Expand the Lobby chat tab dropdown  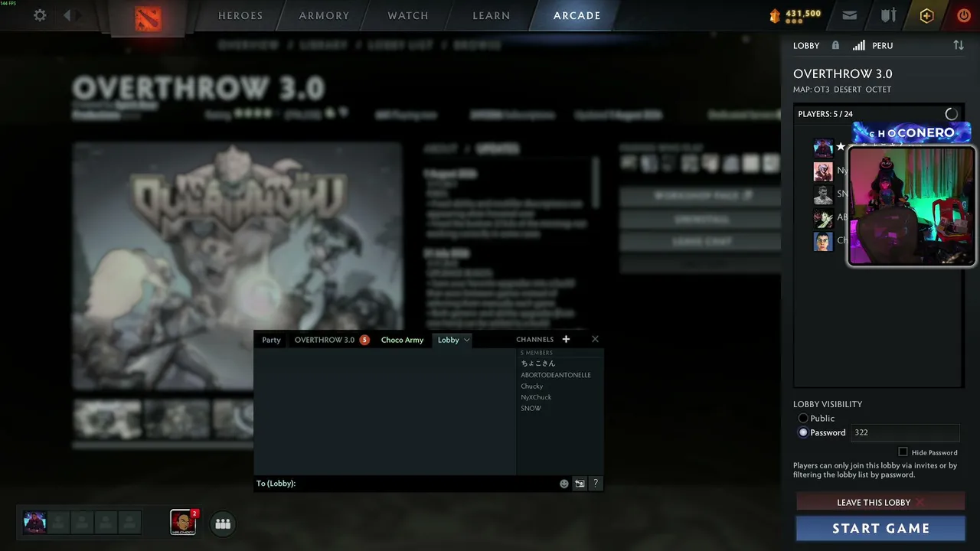(466, 340)
